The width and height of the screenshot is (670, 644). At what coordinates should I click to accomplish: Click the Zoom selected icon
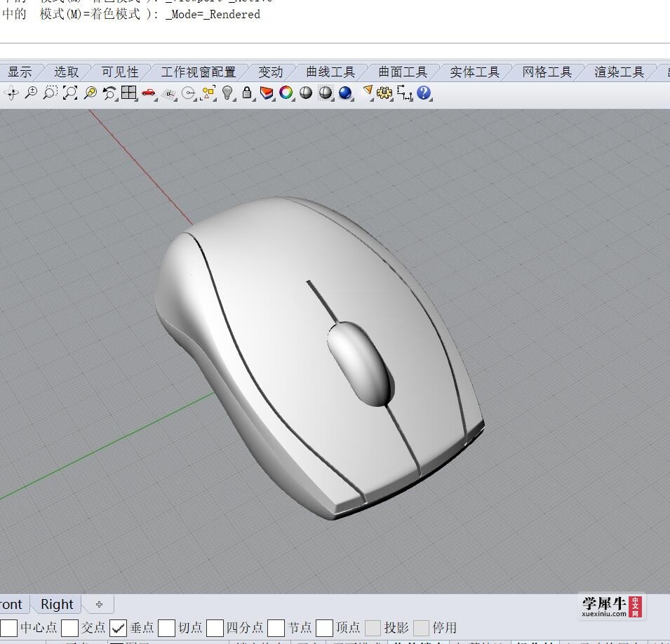[90, 93]
